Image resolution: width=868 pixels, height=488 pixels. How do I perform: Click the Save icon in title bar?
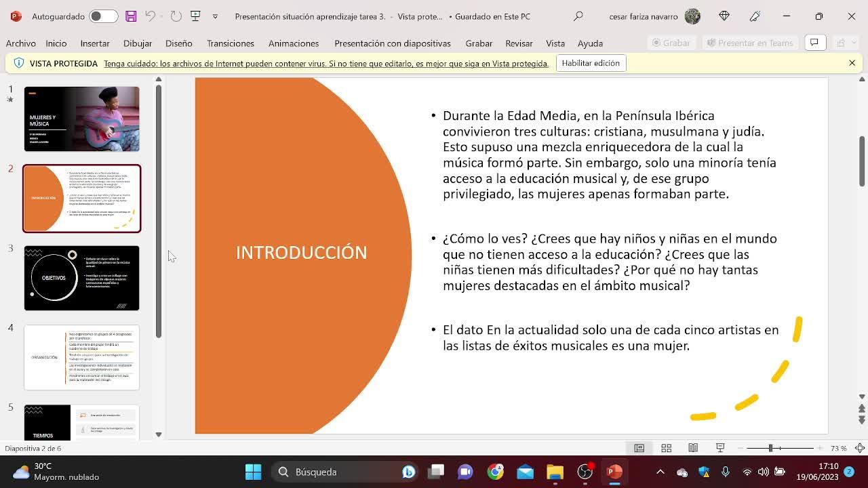point(131,16)
